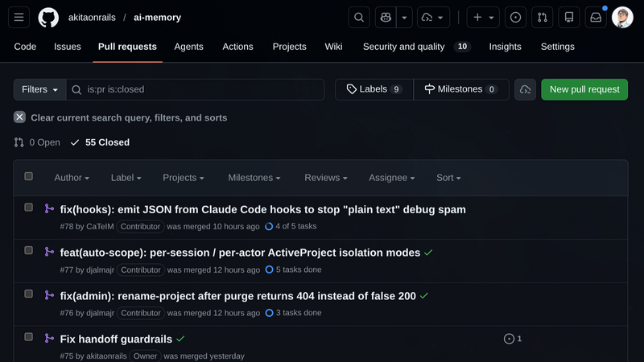644x362 pixels.
Task: Click merged icon of fix(hooks) PR
Action: [x=49, y=208]
